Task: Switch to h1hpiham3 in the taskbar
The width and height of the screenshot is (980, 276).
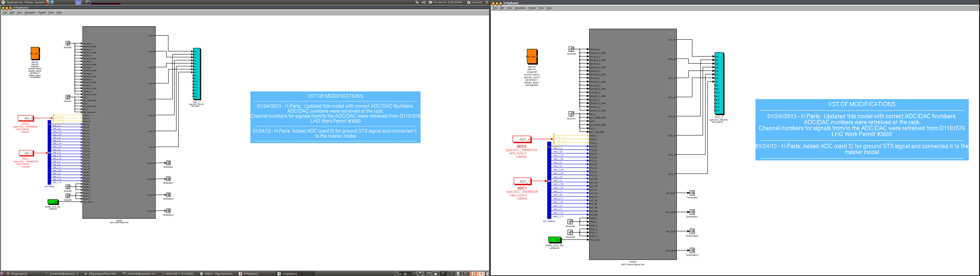Action: point(295,274)
